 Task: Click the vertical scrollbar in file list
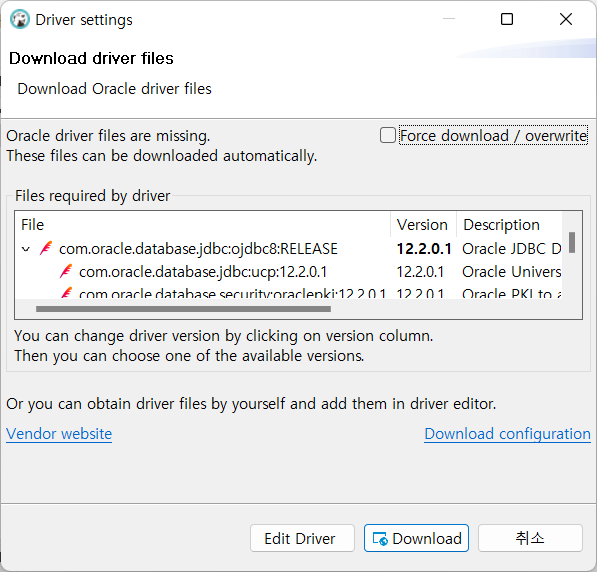pos(571,242)
